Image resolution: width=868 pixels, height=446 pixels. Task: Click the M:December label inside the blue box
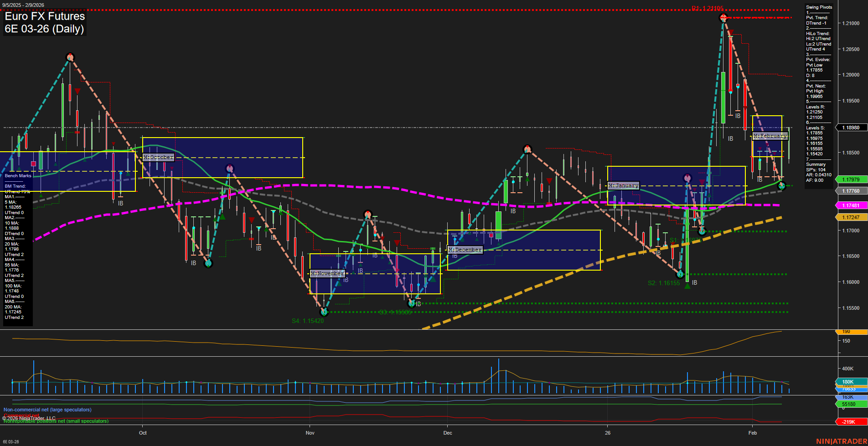465,250
